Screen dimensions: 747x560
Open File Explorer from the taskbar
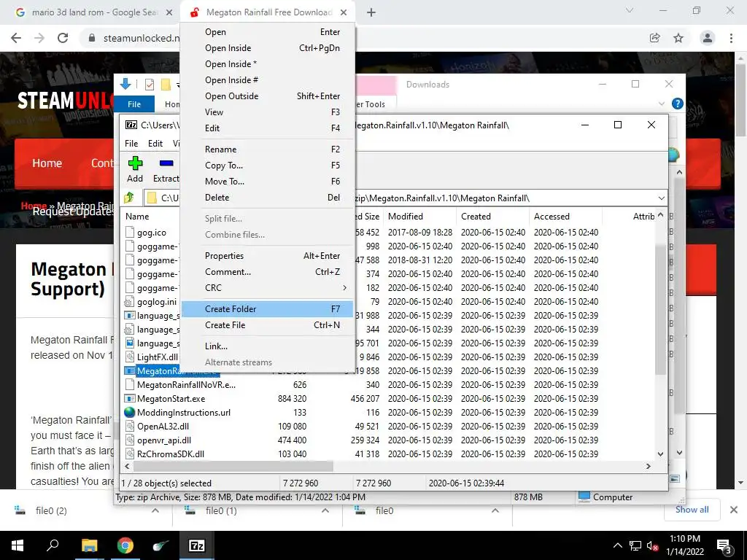pyautogui.click(x=89, y=545)
